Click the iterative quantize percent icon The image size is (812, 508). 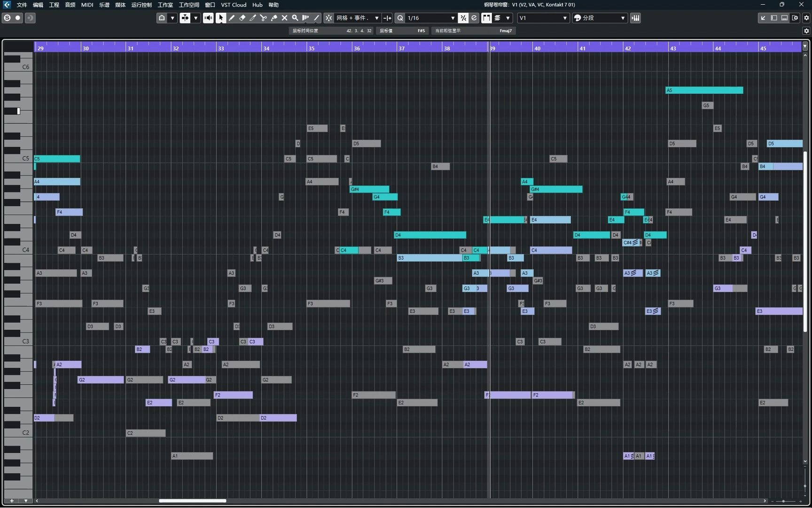pyautogui.click(x=463, y=18)
